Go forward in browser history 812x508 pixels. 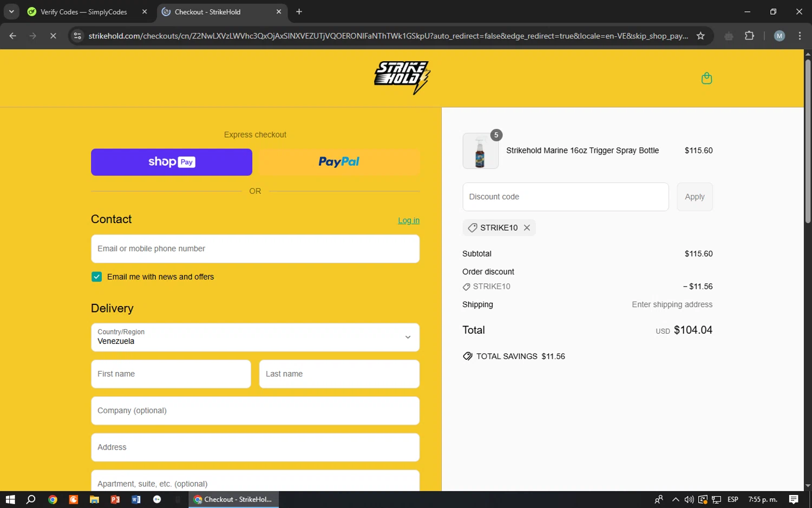pyautogui.click(x=33, y=36)
